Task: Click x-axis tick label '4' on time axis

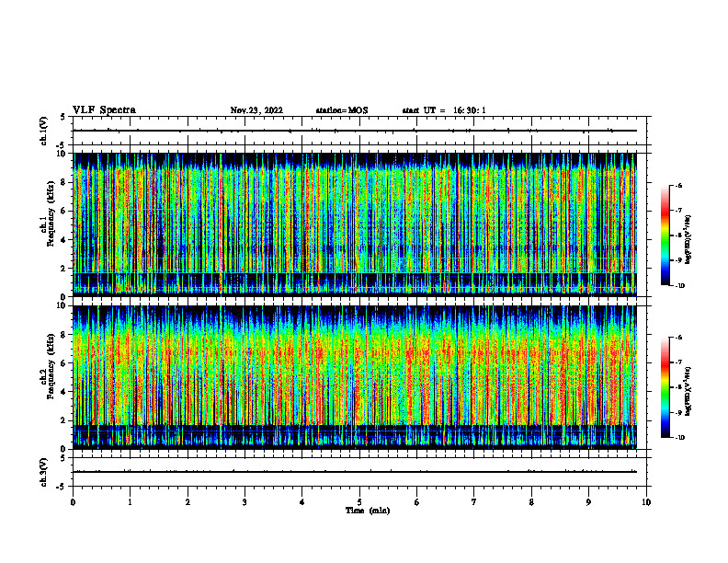Action: click(302, 502)
